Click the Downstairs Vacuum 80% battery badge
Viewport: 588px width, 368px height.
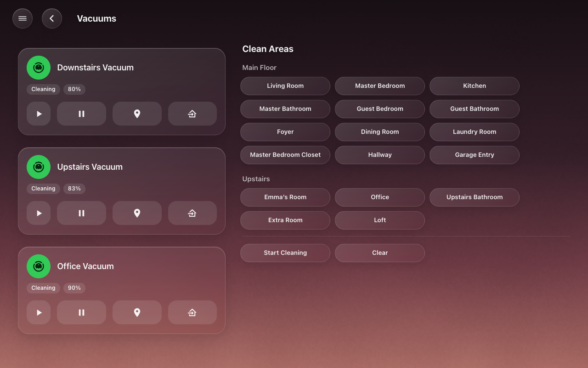pyautogui.click(x=74, y=89)
